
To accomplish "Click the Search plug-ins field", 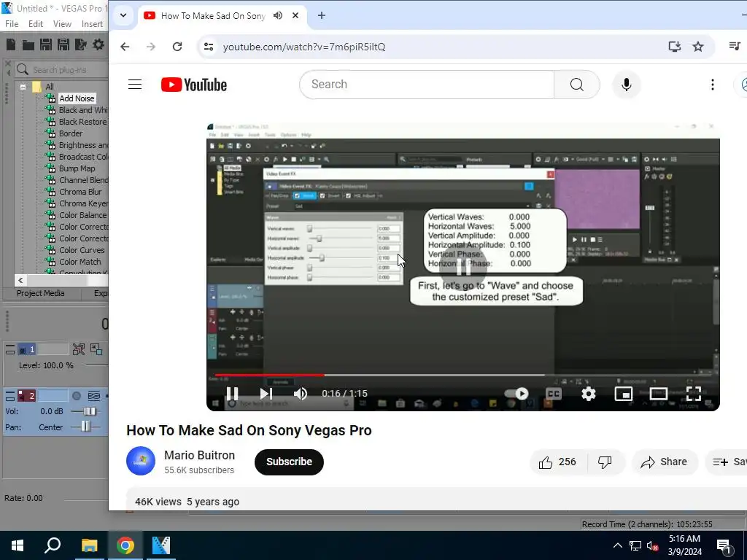I will [x=62, y=70].
